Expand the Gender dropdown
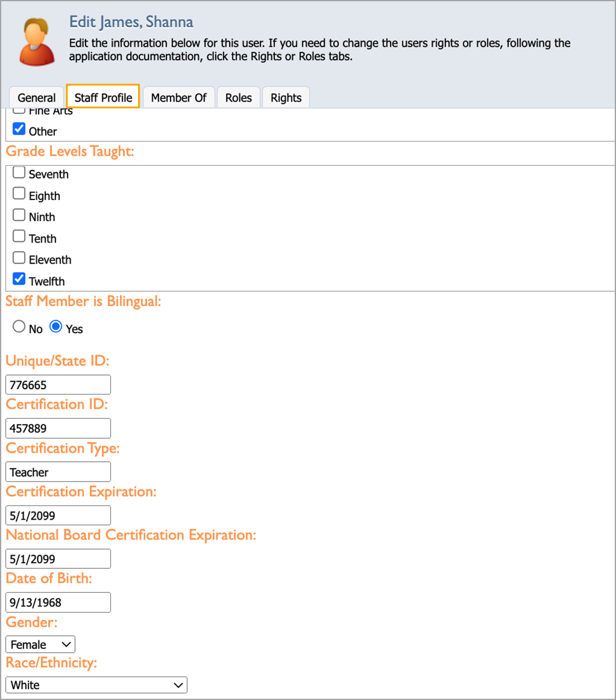 40,644
